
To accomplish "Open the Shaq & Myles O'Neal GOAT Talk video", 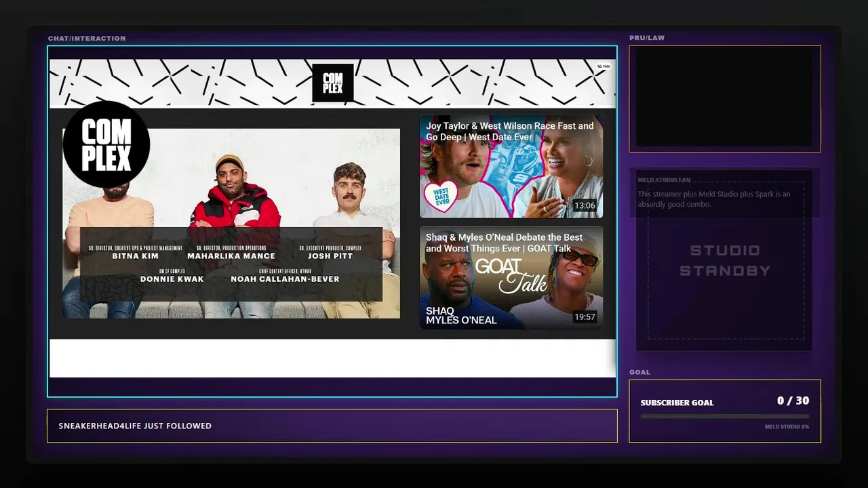I will coord(511,278).
